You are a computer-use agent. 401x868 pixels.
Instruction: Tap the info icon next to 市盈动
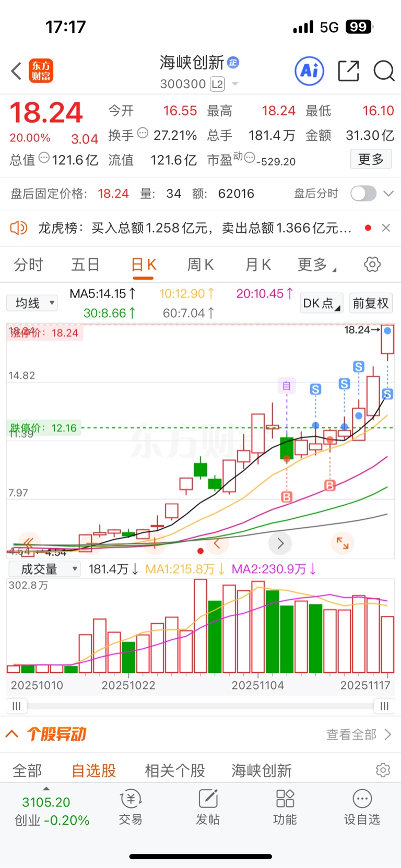click(x=250, y=157)
